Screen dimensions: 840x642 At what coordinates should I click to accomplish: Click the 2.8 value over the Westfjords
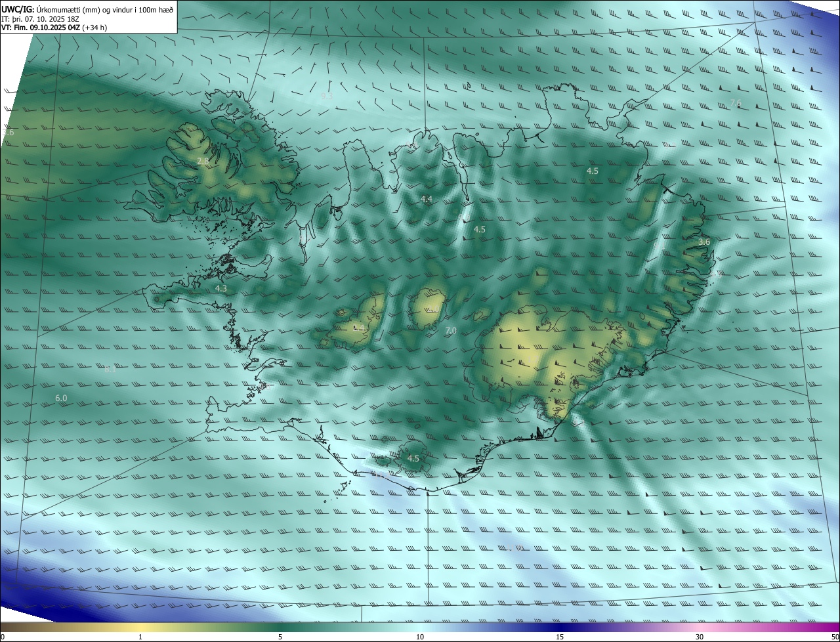[203, 161]
